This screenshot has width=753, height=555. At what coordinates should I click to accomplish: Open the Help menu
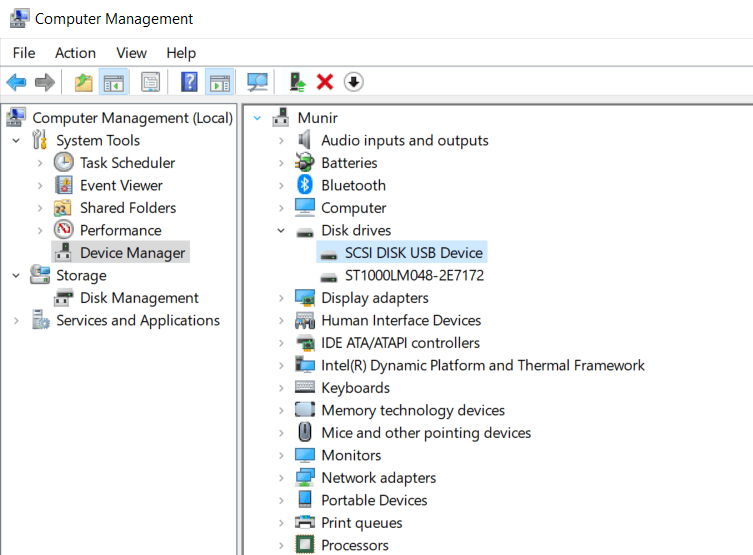pos(181,53)
